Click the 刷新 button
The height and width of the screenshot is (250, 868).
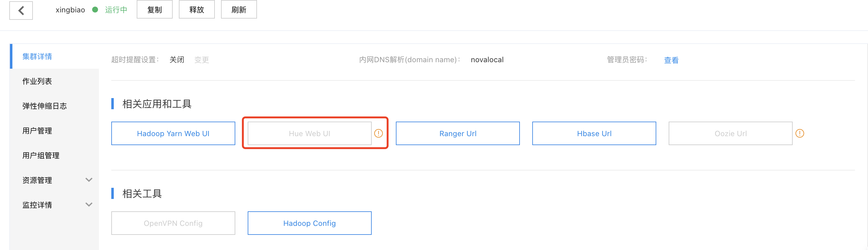(239, 9)
